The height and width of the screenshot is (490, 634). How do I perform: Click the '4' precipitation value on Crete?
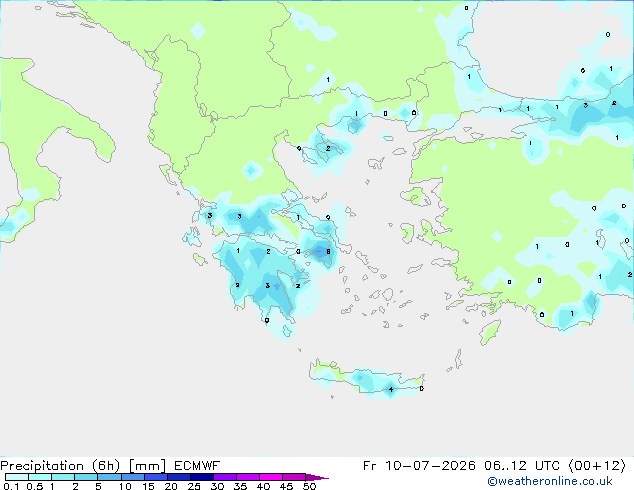coord(391,389)
